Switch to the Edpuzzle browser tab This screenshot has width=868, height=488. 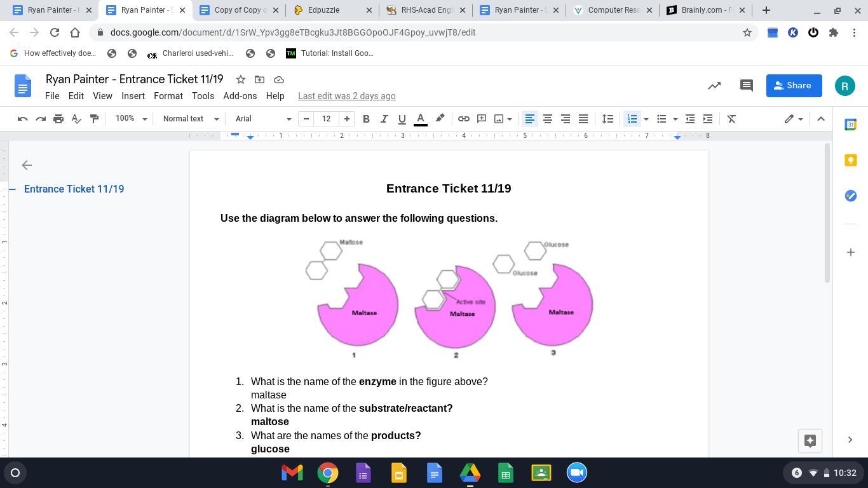pyautogui.click(x=333, y=10)
